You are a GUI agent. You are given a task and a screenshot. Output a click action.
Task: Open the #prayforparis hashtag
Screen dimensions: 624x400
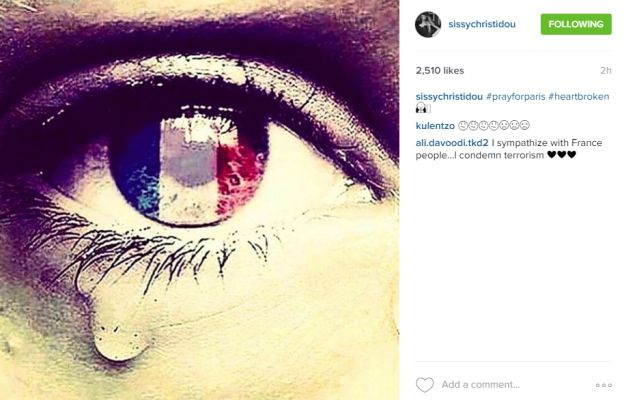coord(515,97)
